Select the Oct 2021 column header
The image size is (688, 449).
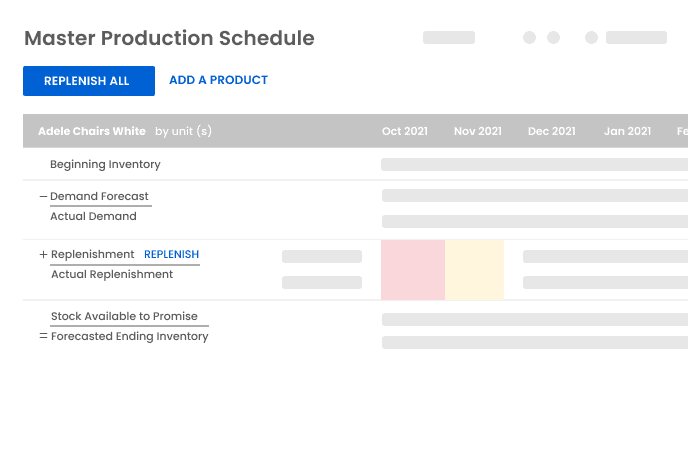(x=405, y=131)
